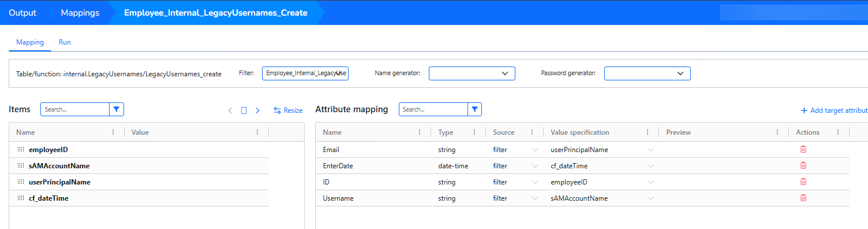
Task: Click the drag handle of cf_dateTime item
Action: (21, 198)
